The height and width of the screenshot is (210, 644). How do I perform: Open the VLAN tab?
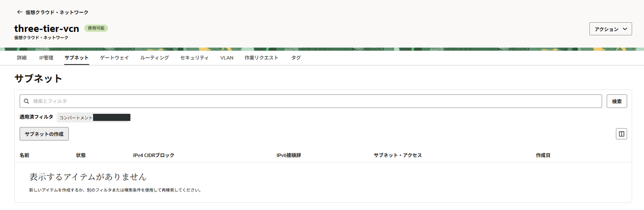click(x=227, y=58)
